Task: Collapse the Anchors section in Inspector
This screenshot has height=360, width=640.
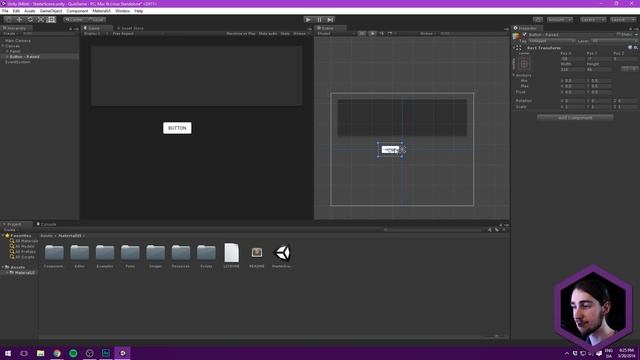Action: point(514,75)
